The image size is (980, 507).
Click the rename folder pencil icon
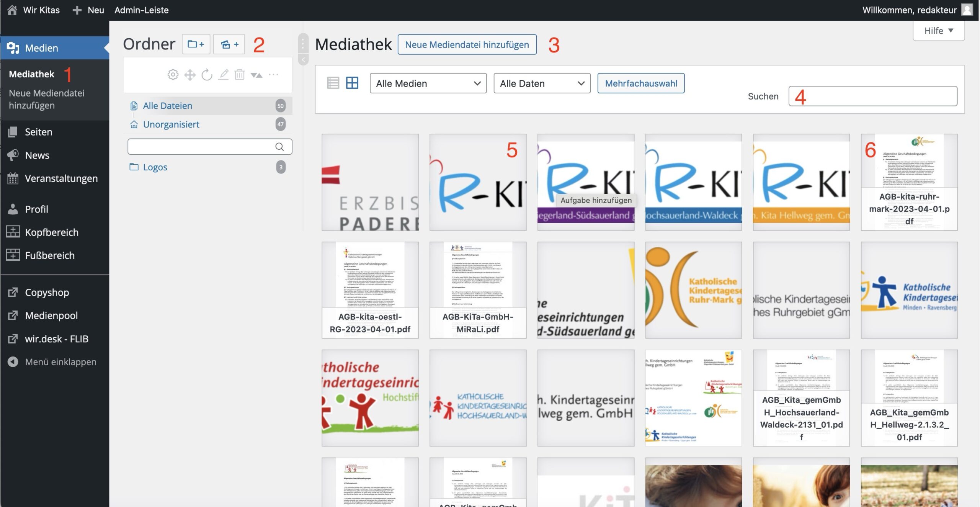[224, 75]
